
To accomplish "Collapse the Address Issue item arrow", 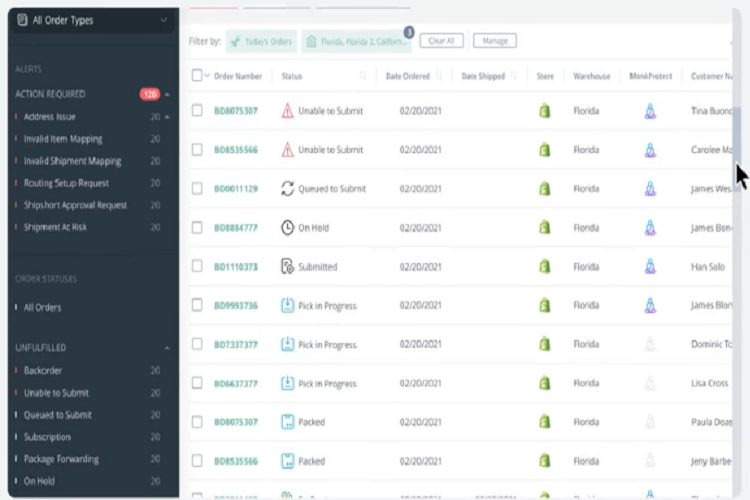I will click(x=167, y=117).
